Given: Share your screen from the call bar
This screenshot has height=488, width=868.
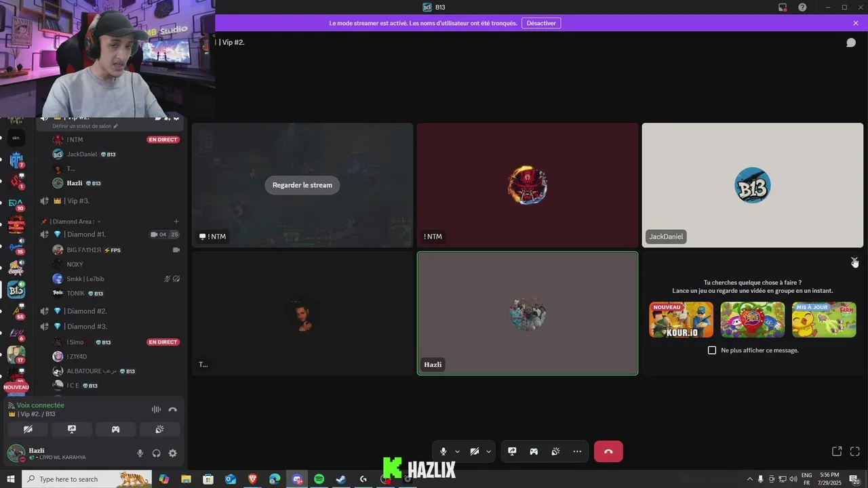Looking at the screenshot, I should (x=512, y=451).
